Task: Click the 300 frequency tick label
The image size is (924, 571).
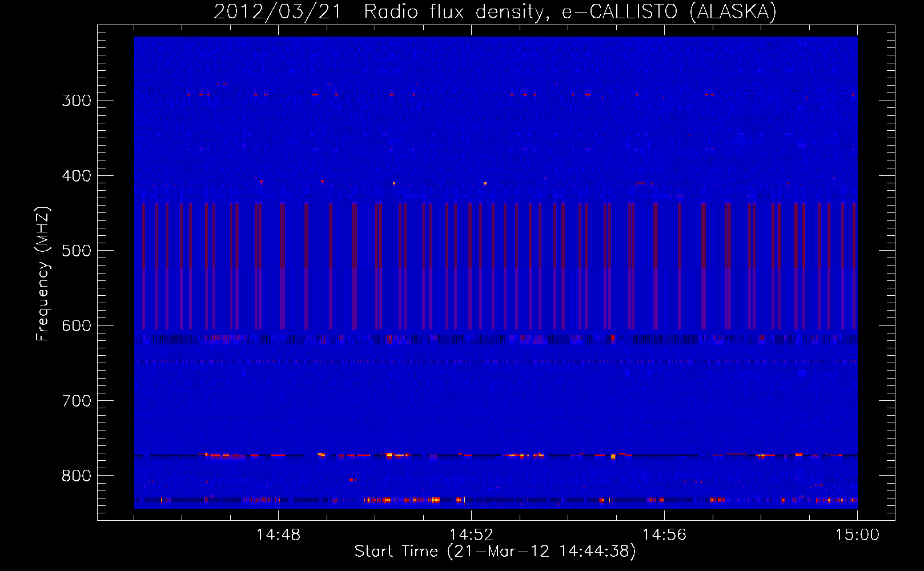Action: click(x=77, y=100)
